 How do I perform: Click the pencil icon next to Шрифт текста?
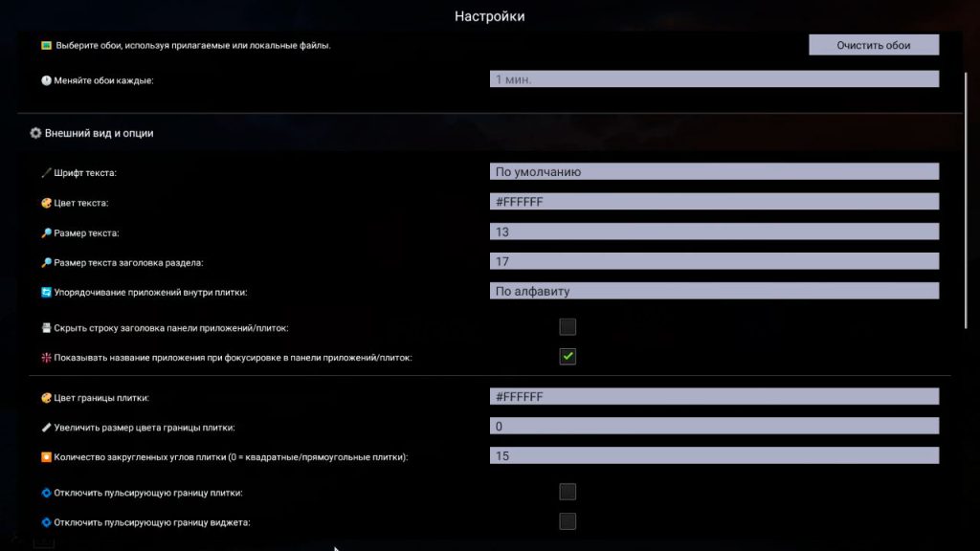pos(46,172)
